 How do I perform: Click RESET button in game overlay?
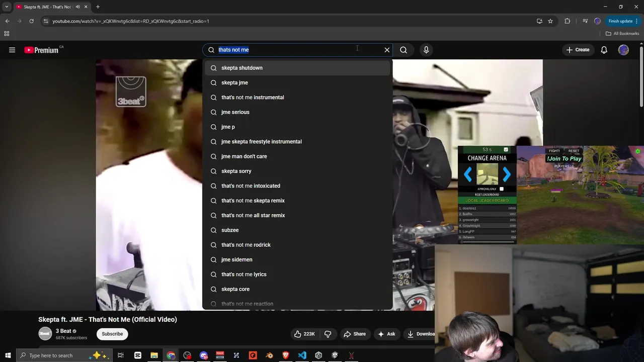pyautogui.click(x=574, y=151)
